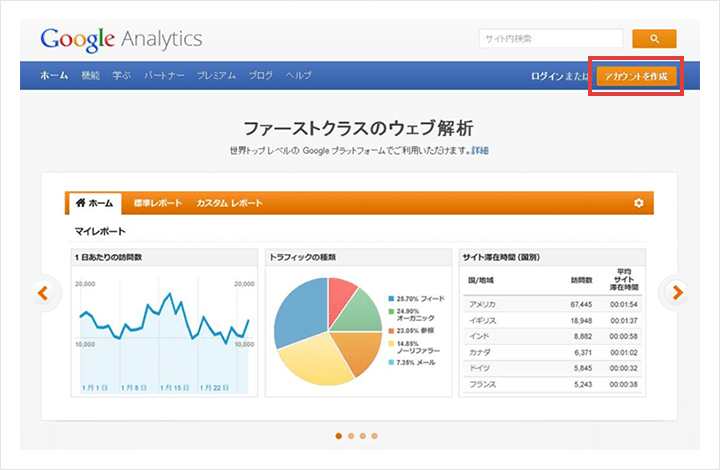Click the 14.85% ノーリファラー legend entry
Image resolution: width=720 pixels, height=470 pixels.
[x=414, y=347]
